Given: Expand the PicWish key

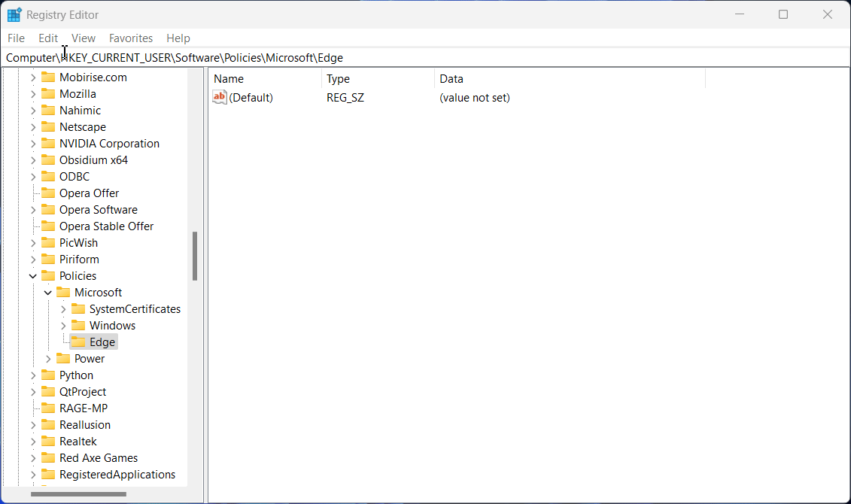Looking at the screenshot, I should click(33, 243).
